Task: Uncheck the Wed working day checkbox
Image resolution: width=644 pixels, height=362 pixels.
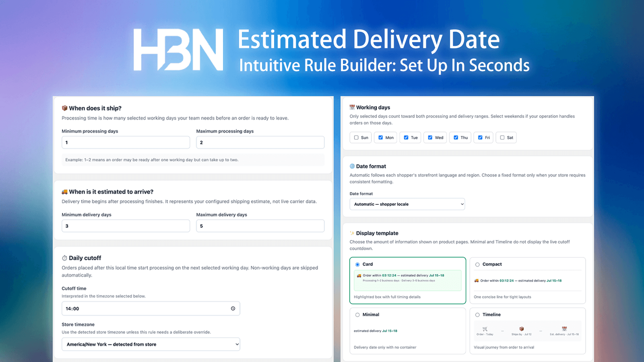Action: 430,138
